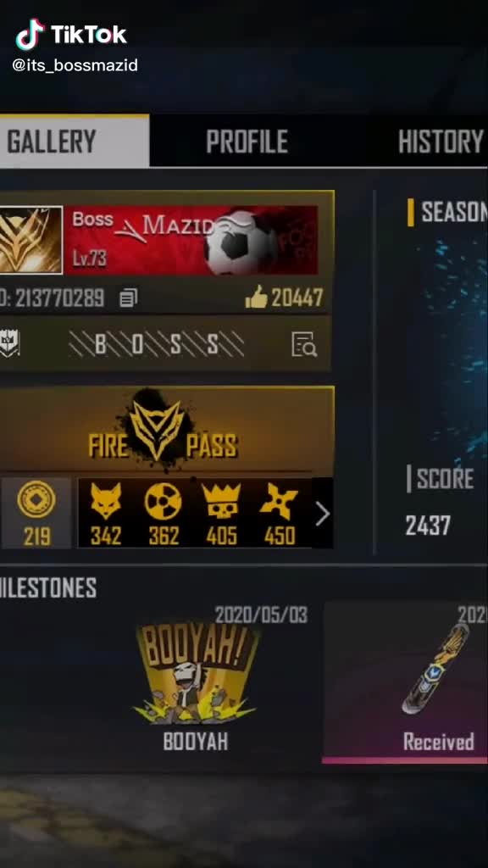Select the fox badge numbered 342
Image resolution: width=488 pixels, height=868 pixels.
pos(106,513)
